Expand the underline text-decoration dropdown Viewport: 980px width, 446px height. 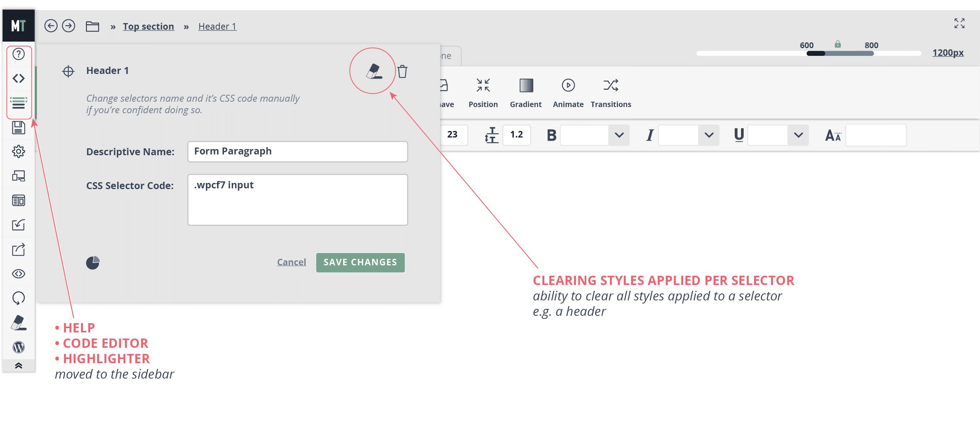(798, 135)
